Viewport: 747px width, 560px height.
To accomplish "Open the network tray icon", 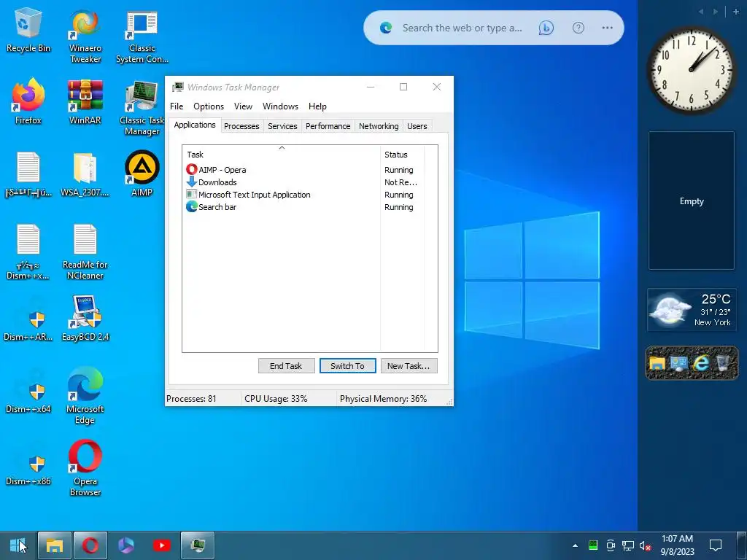I will click(628, 545).
